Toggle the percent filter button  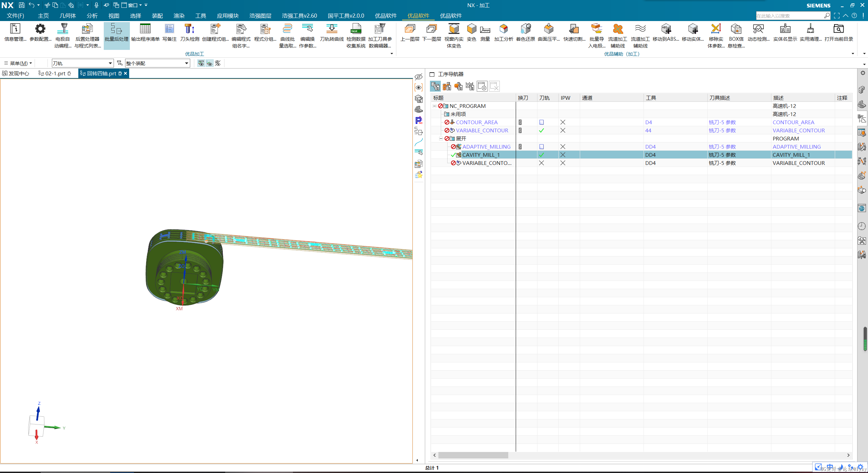click(218, 63)
